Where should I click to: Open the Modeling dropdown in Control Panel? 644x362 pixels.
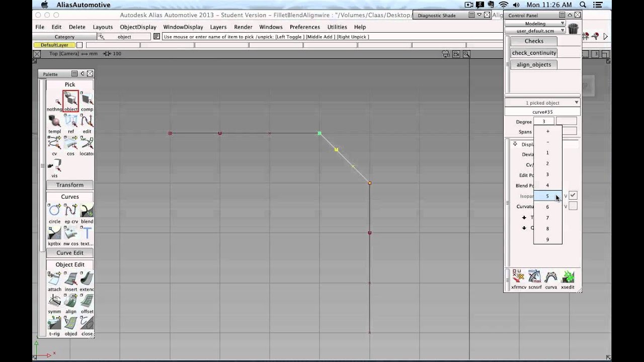(x=535, y=24)
